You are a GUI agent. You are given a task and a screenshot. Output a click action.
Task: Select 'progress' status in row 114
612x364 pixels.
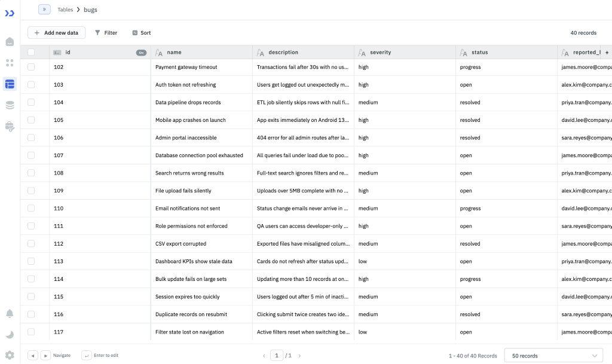[506, 279]
